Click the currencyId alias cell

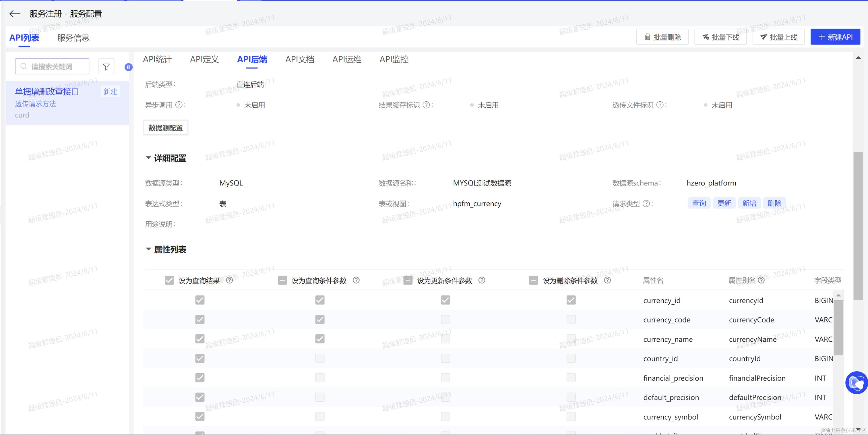coord(746,300)
